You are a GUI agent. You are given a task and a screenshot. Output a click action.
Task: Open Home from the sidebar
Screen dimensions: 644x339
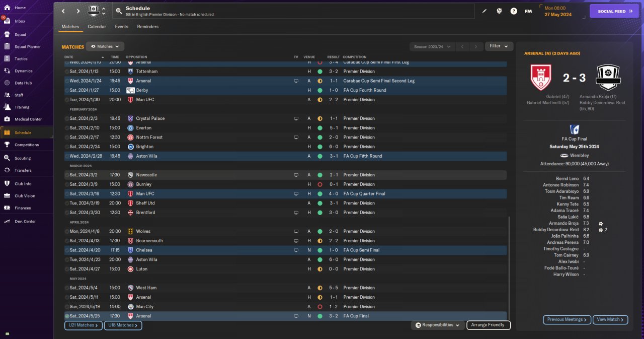click(20, 8)
